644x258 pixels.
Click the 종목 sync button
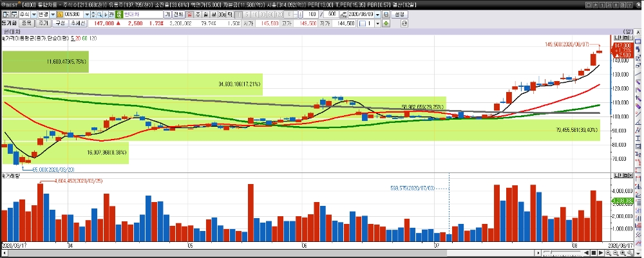26,23
